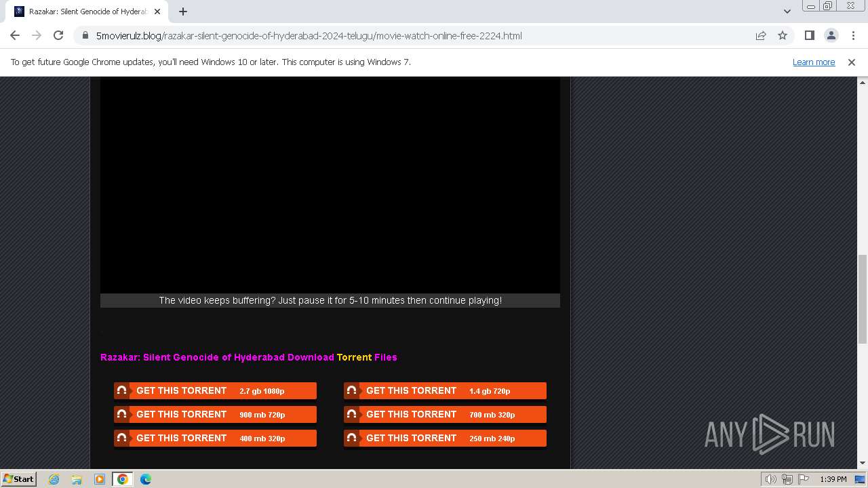Image resolution: width=868 pixels, height=488 pixels.
Task: Get the 2.7 gb 1080p torrent
Action: 215,391
